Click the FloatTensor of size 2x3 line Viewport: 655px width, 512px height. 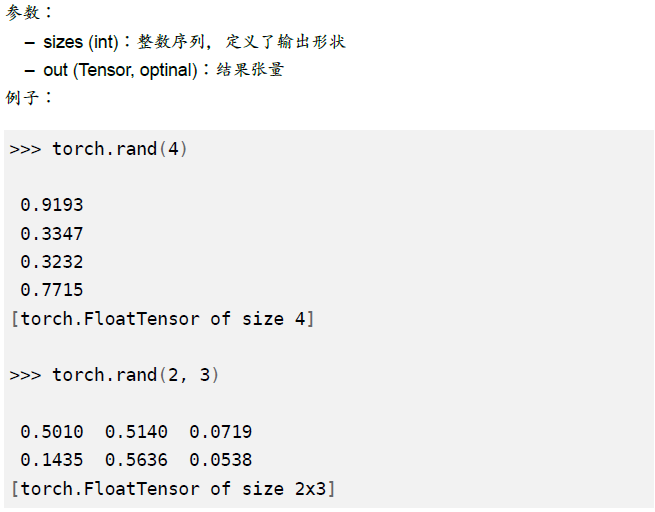click(x=173, y=489)
